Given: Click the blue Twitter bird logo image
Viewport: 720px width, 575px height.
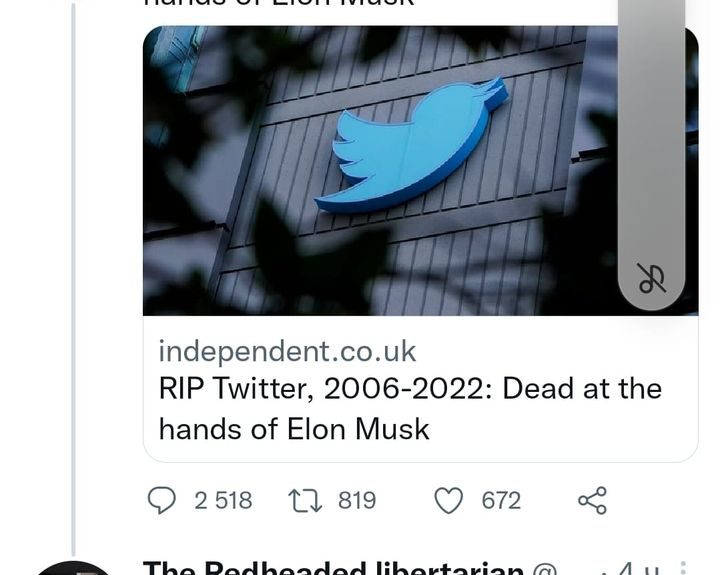Looking at the screenshot, I should (x=408, y=146).
